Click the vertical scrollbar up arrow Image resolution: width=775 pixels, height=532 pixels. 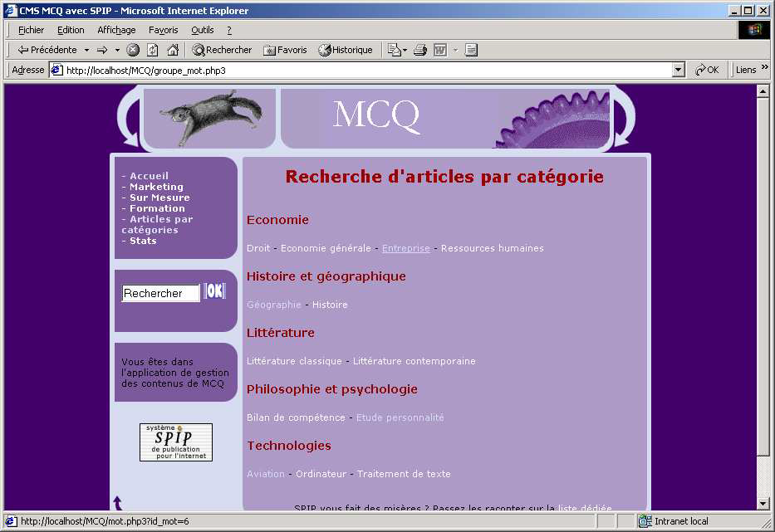(763, 91)
